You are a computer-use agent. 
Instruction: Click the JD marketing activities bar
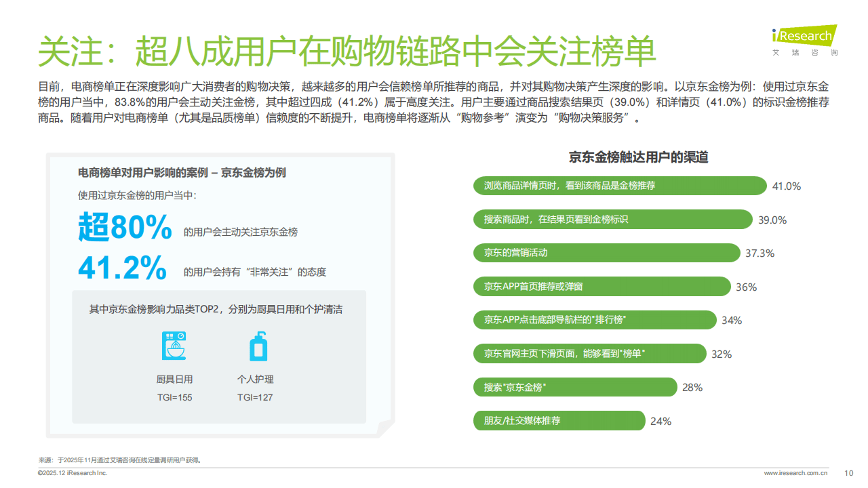pos(606,253)
